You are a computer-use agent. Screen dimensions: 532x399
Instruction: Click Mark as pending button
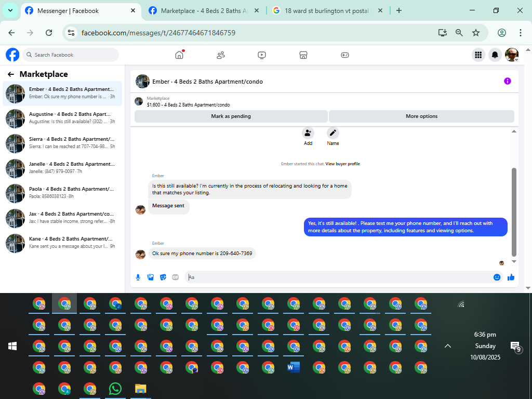click(231, 116)
